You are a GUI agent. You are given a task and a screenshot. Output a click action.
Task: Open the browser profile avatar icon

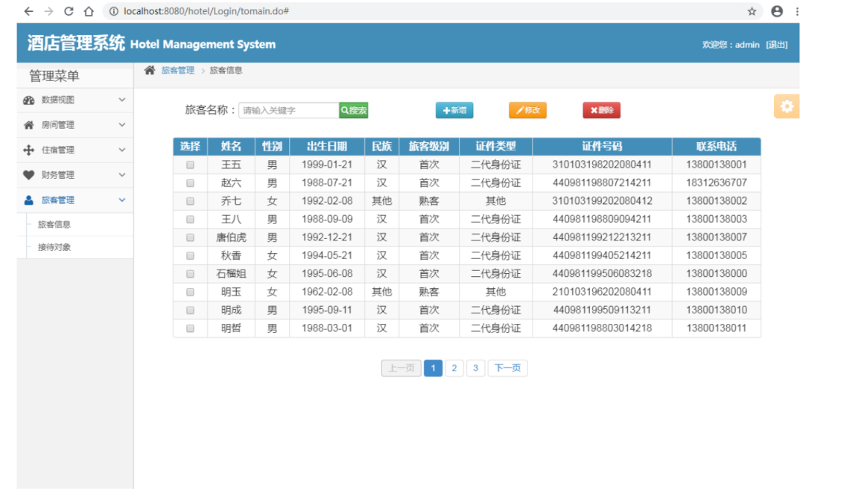[777, 11]
